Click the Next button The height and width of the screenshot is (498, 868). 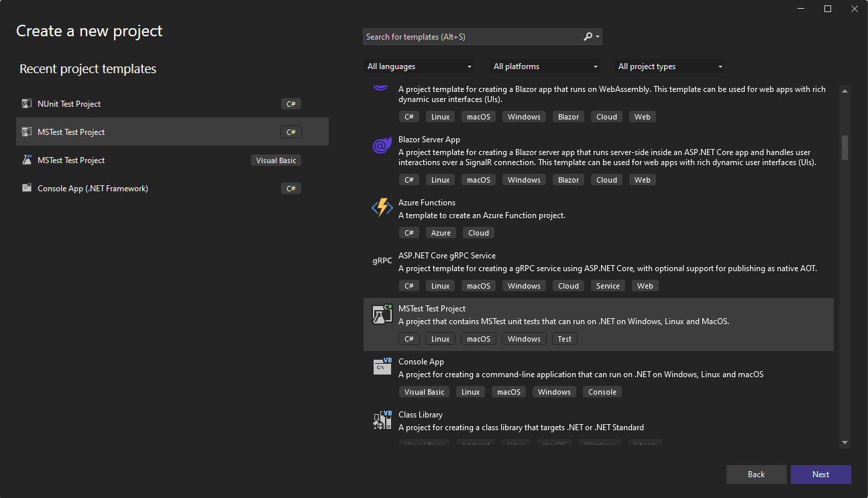click(821, 475)
